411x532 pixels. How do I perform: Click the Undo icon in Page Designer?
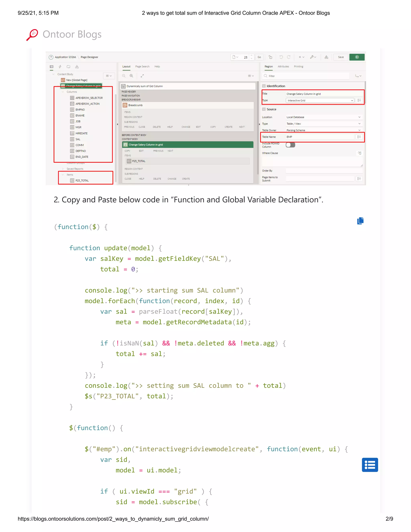point(281,57)
